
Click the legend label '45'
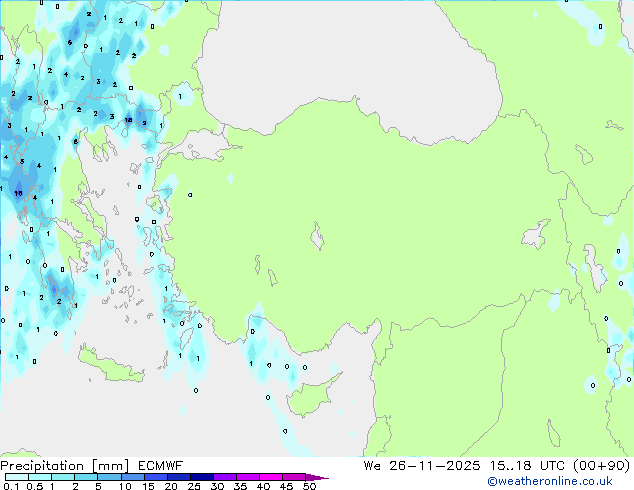287,486
